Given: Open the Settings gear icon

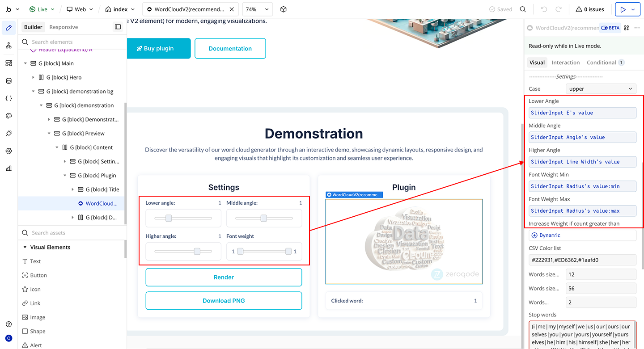Looking at the screenshot, I should click(8, 151).
